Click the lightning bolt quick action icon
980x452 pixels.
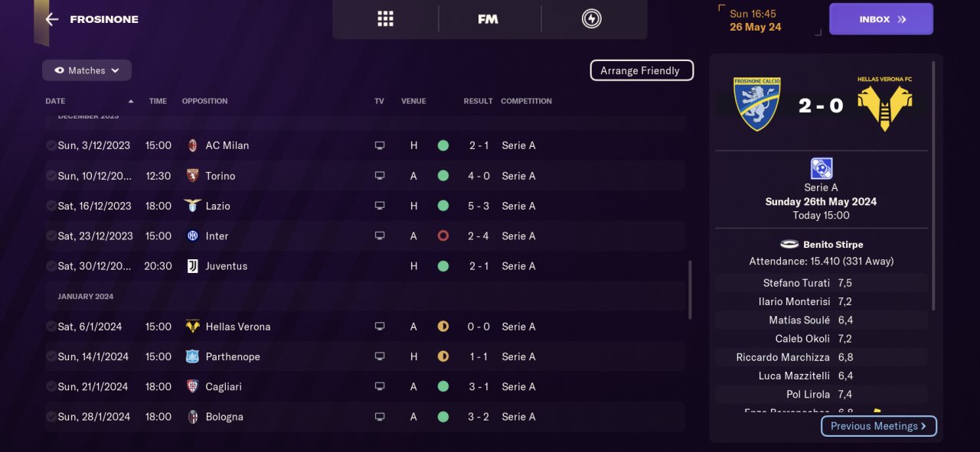592,19
